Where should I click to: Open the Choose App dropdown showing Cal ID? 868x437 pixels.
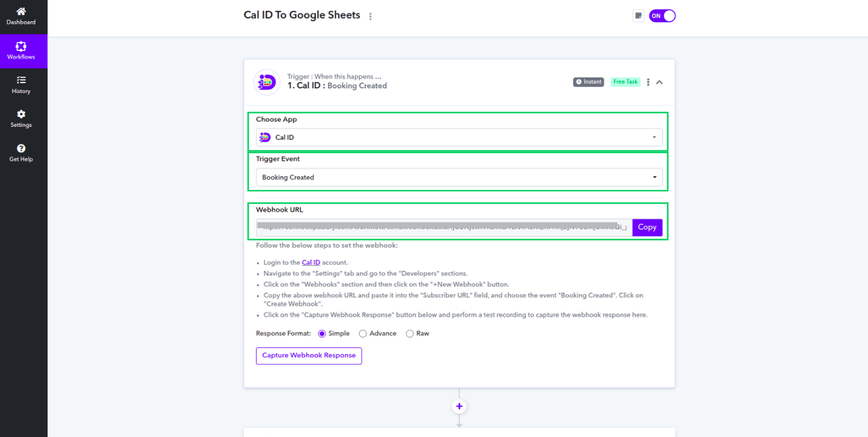[459, 137]
